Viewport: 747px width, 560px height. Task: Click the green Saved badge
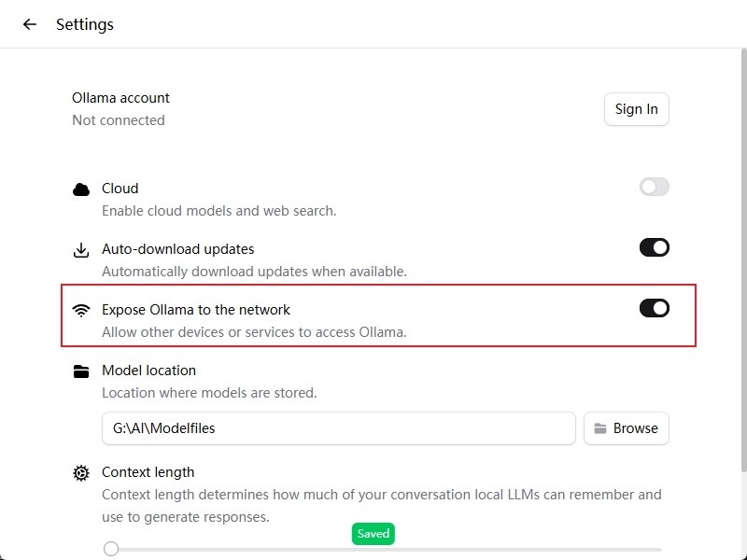click(373, 534)
